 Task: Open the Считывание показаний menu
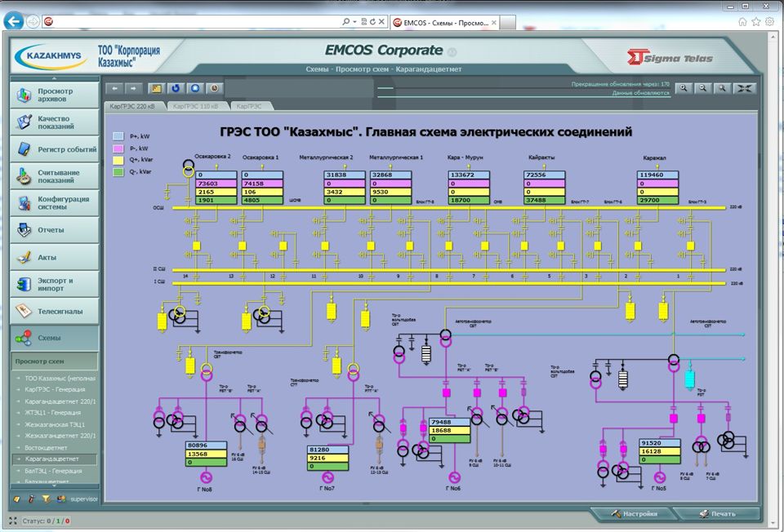(55, 176)
